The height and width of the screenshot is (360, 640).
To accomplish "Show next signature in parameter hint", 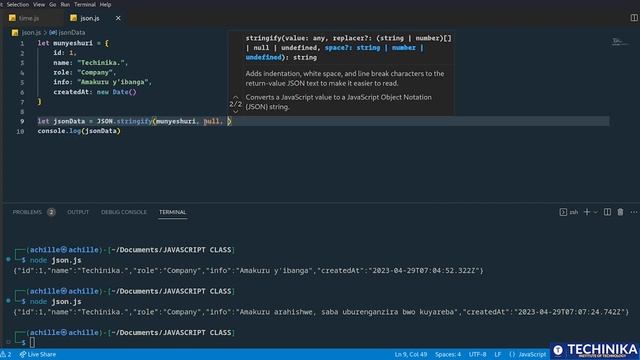I will coord(236,111).
